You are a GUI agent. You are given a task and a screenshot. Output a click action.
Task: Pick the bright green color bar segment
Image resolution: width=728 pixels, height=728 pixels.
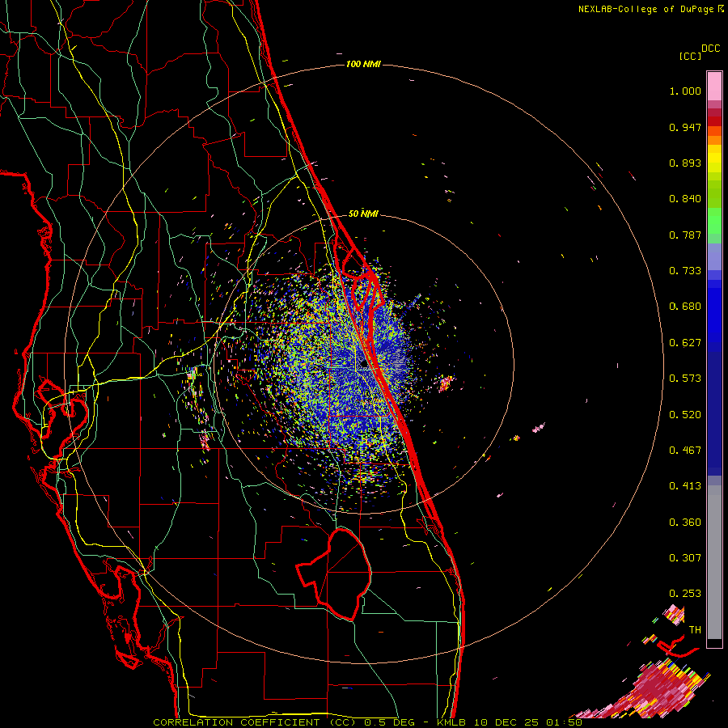point(714,221)
